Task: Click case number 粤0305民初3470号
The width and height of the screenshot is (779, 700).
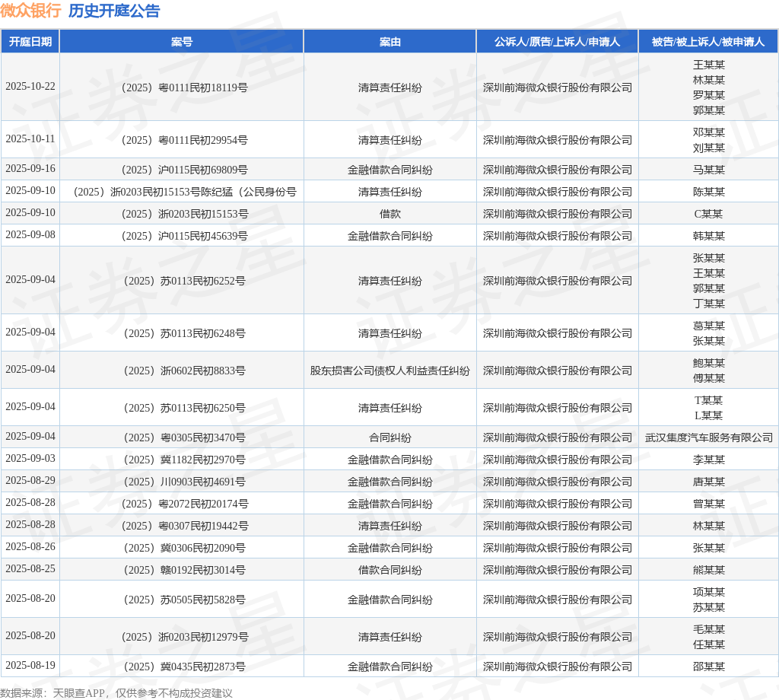Action: pyautogui.click(x=184, y=437)
